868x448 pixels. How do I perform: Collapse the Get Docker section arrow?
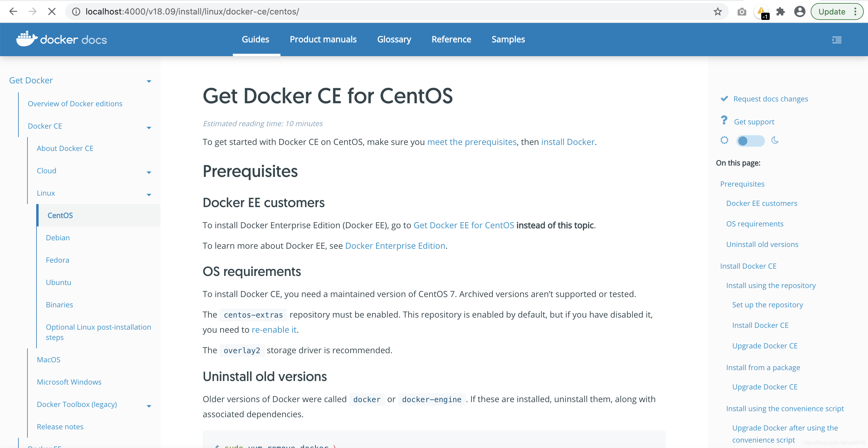pyautogui.click(x=149, y=81)
